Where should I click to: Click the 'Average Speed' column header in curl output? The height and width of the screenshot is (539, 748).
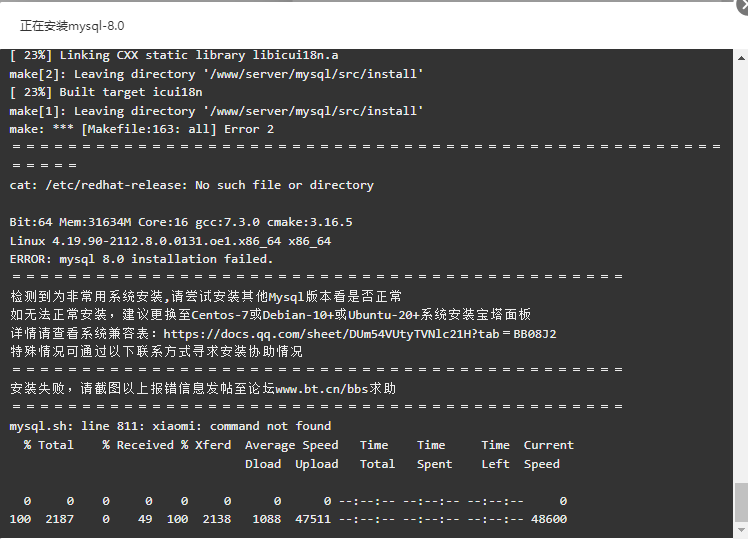coord(291,445)
